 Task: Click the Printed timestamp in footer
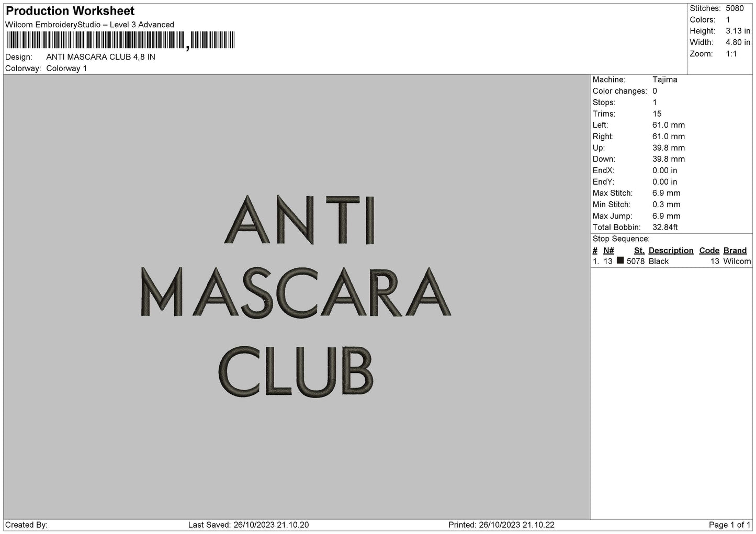(502, 525)
